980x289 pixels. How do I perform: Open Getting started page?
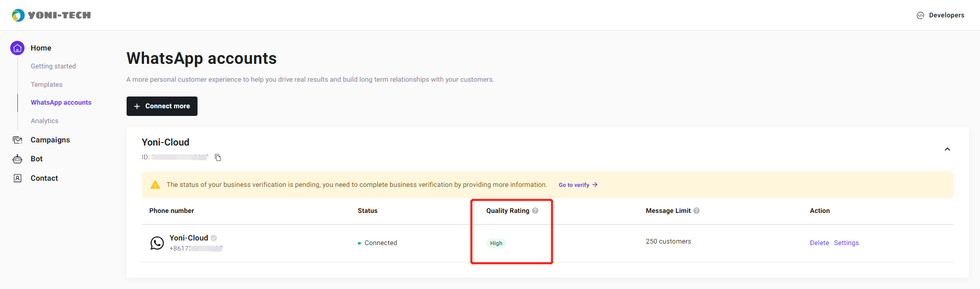pos(53,66)
